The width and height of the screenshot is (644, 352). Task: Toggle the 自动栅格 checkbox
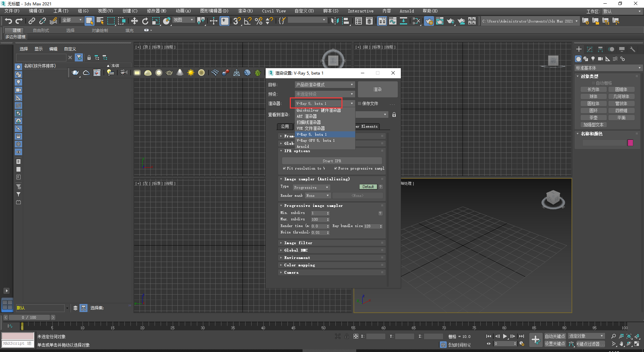593,83
